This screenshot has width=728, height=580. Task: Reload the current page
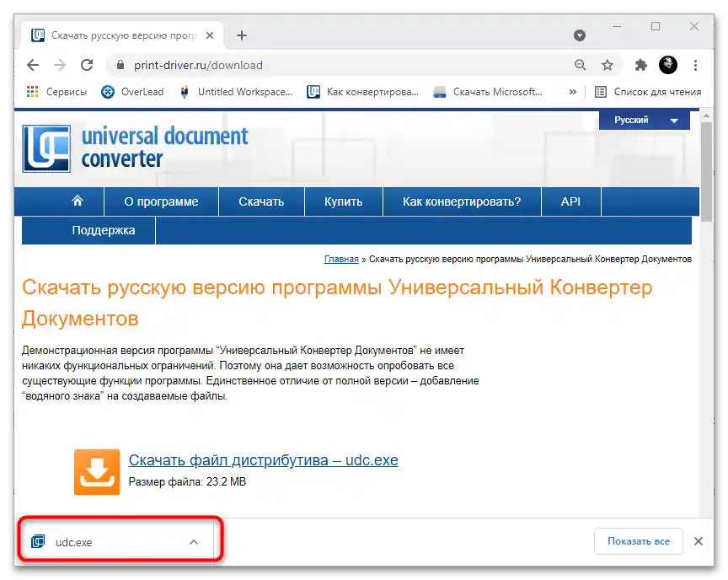tap(87, 65)
